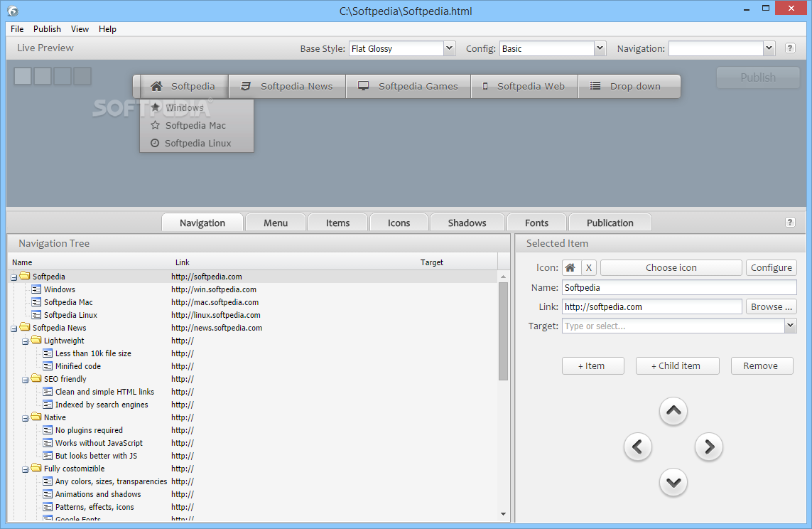Click the Remove button

762,365
